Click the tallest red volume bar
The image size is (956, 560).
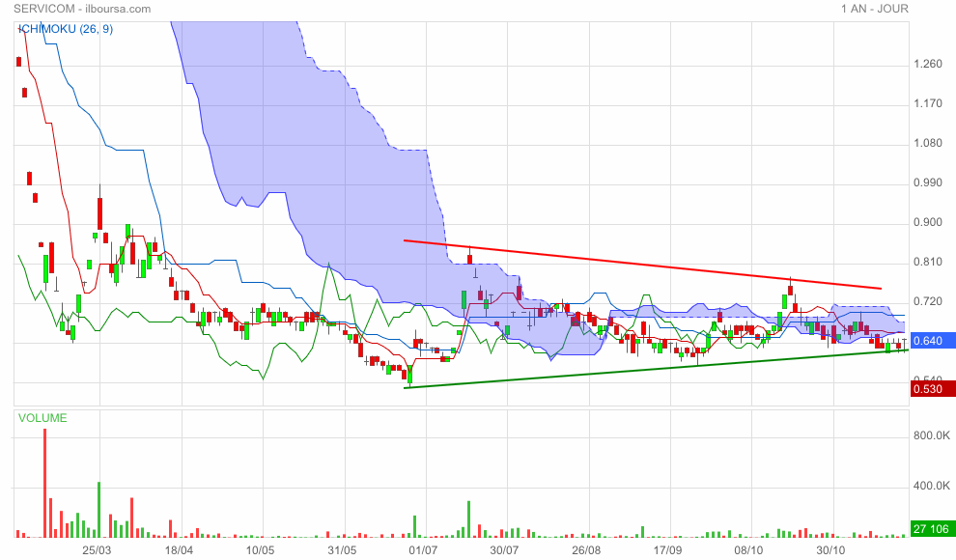pos(45,483)
